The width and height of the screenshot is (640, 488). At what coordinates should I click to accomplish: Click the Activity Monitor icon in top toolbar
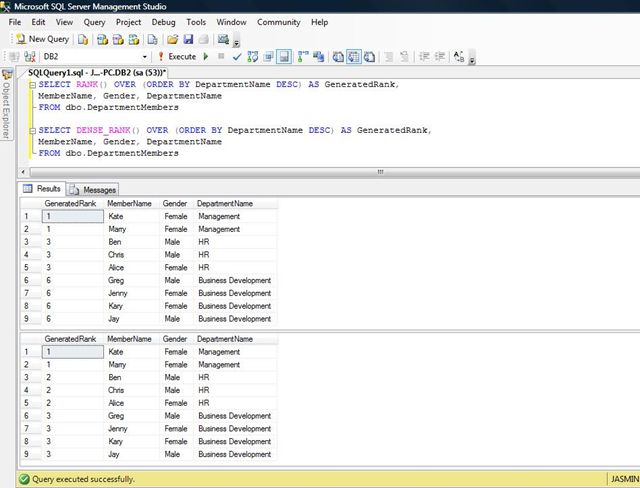pyautogui.click(x=223, y=39)
